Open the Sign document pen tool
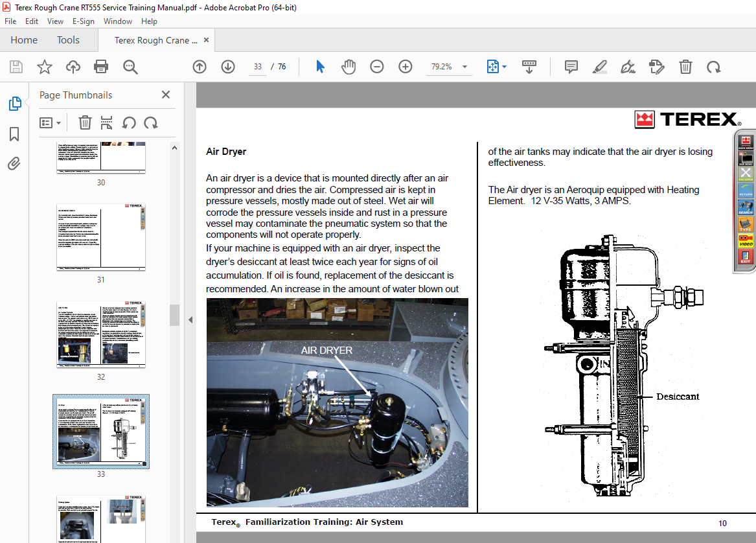The height and width of the screenshot is (543, 756). (x=628, y=67)
